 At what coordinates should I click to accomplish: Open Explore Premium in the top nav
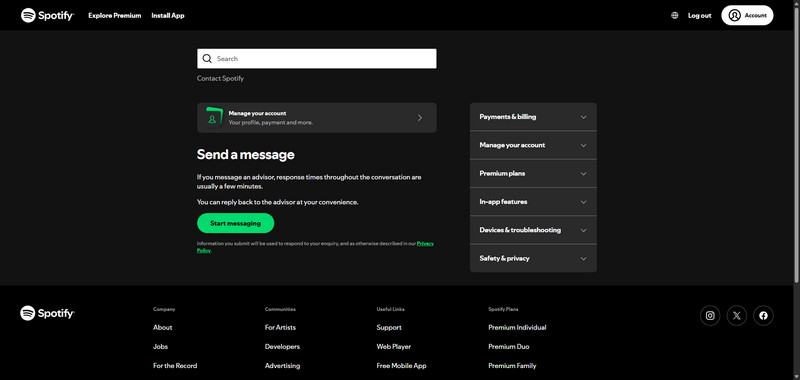115,16
